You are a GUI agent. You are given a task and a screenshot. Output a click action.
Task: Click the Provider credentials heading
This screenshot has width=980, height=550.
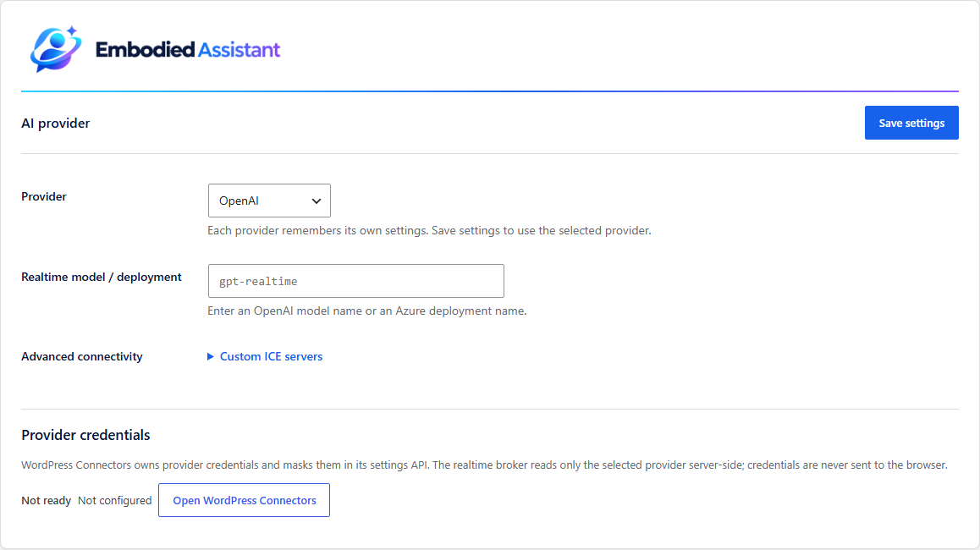pyautogui.click(x=85, y=435)
